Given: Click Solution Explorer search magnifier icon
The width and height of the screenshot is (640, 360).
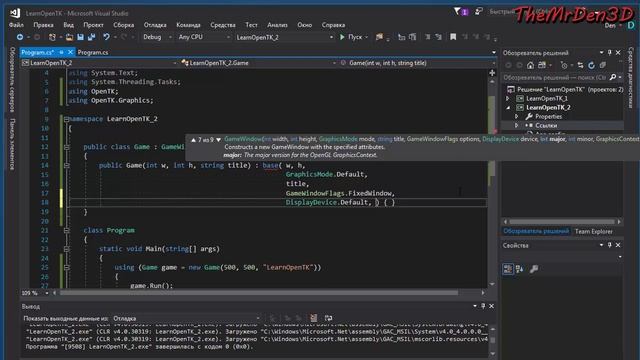Looking at the screenshot, I should tap(613, 77).
